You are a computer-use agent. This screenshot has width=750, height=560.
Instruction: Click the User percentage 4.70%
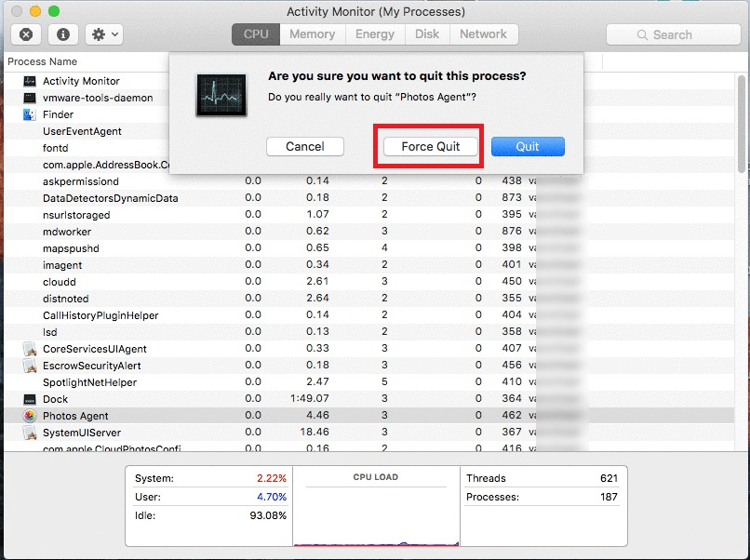pyautogui.click(x=271, y=497)
